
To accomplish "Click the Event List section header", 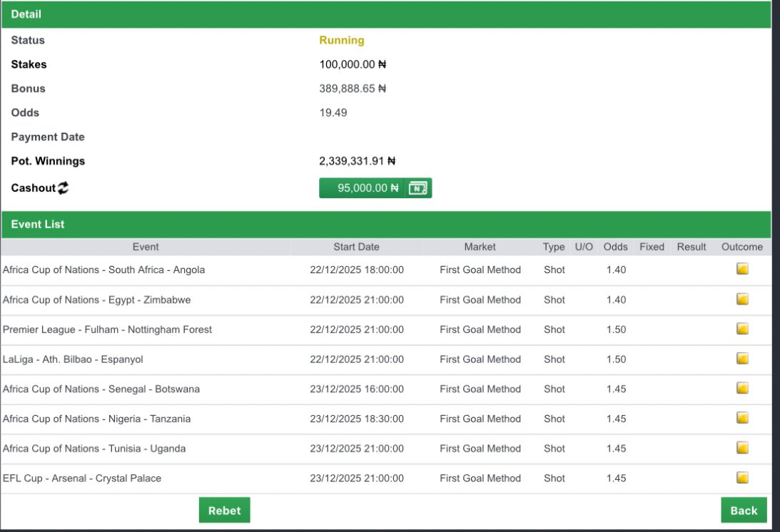I will coord(386,224).
